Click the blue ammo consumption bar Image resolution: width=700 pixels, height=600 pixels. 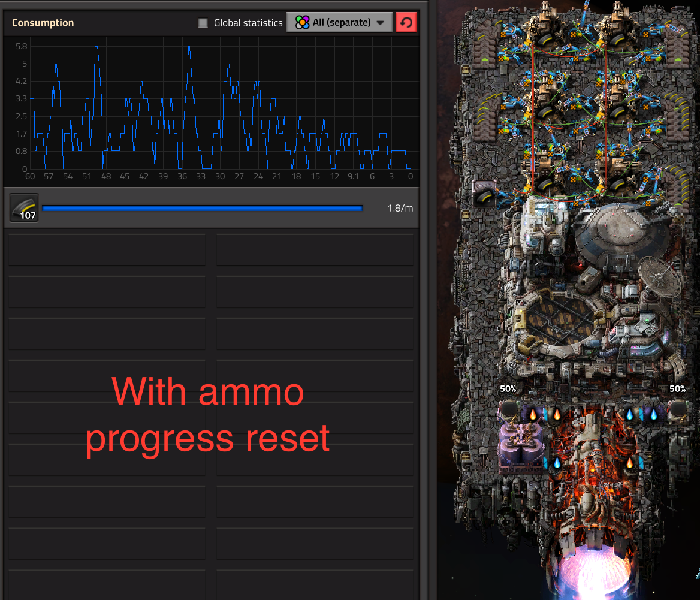coord(202,208)
